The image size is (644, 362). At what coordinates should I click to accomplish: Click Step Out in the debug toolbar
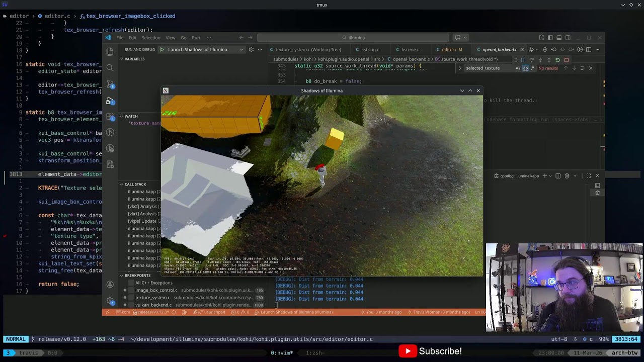coord(549,60)
